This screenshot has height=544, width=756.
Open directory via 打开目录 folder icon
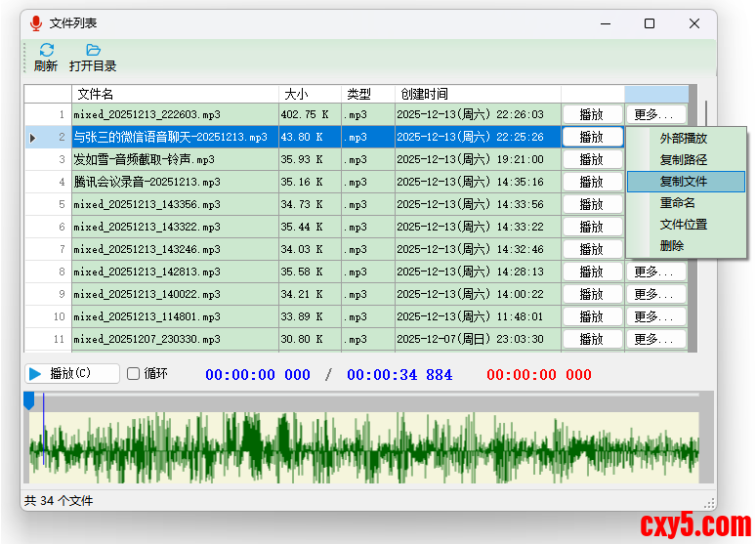[93, 51]
